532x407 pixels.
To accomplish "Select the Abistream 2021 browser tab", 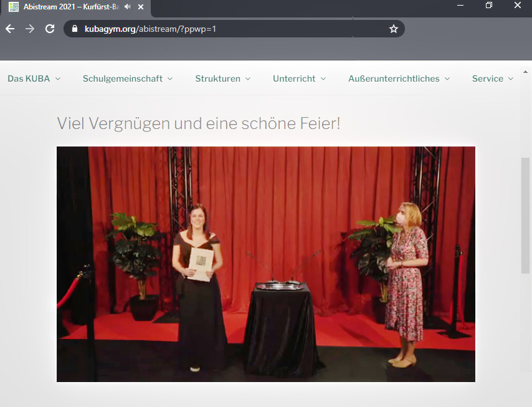I will point(77,7).
